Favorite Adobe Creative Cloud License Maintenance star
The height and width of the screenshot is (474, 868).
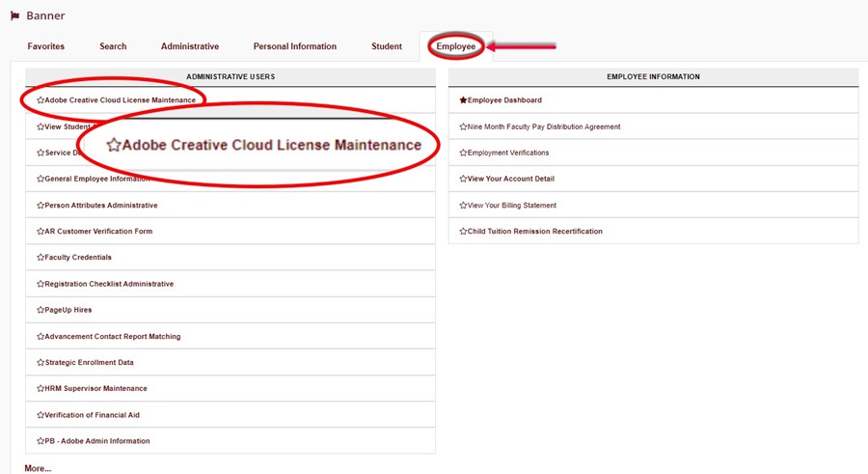(x=41, y=100)
